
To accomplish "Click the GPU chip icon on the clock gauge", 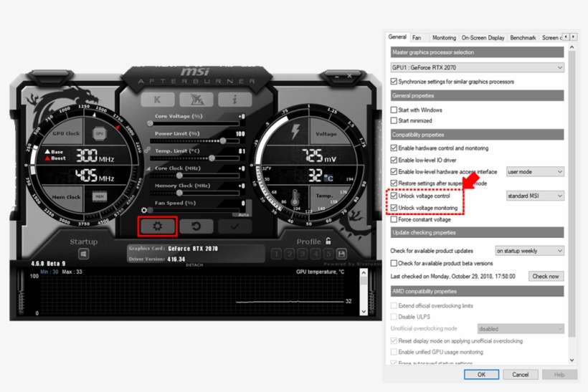I will pos(100,133).
